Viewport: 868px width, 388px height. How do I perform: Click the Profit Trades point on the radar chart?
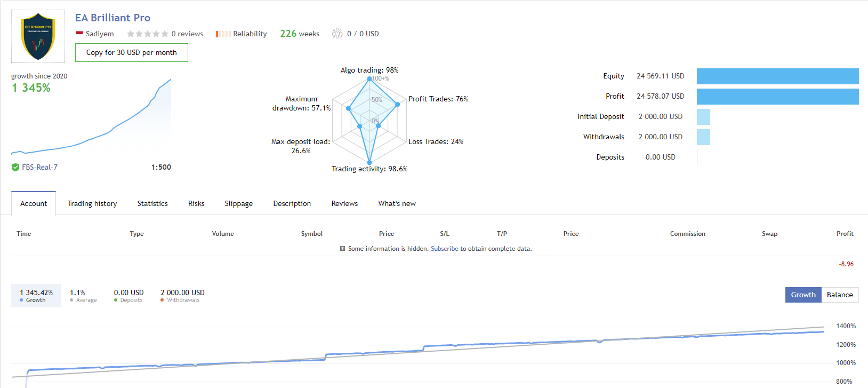click(397, 104)
